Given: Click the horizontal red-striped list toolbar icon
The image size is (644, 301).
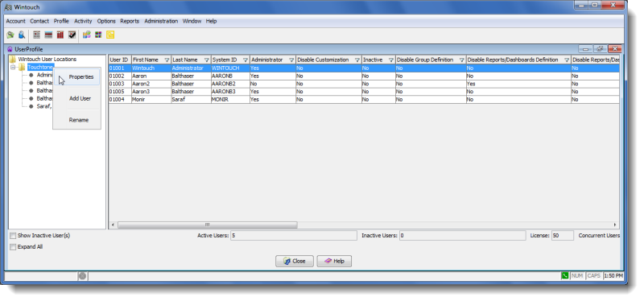Looking at the screenshot, I should (48, 35).
